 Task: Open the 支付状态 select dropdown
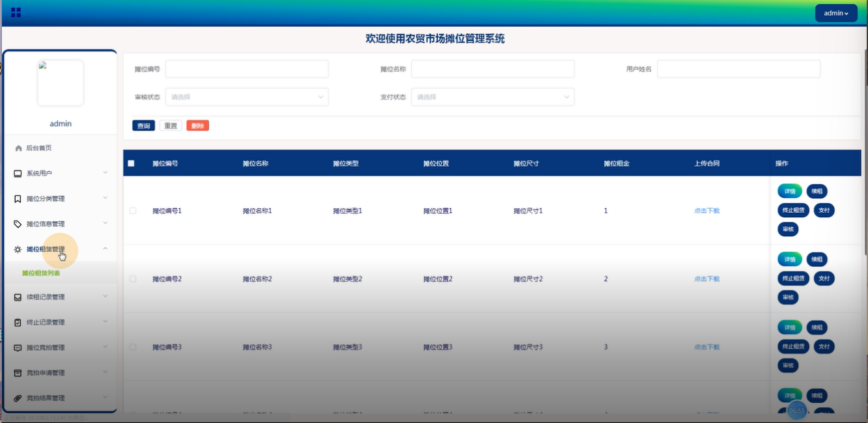pos(493,97)
